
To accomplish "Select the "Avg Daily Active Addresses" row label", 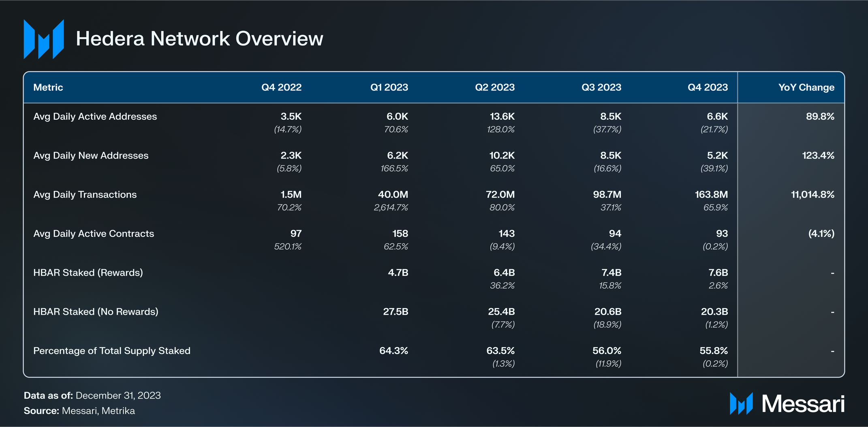I will 95,117.
